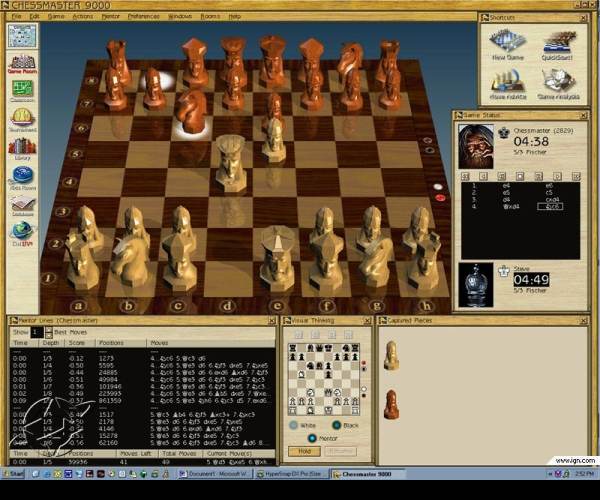Open the Library icon in the sidebar
This screenshot has width=600, height=500.
23,148
